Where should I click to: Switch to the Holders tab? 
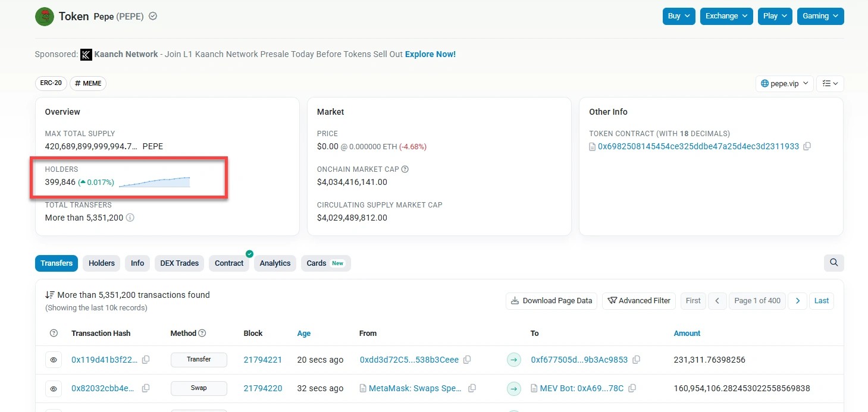[x=101, y=263]
